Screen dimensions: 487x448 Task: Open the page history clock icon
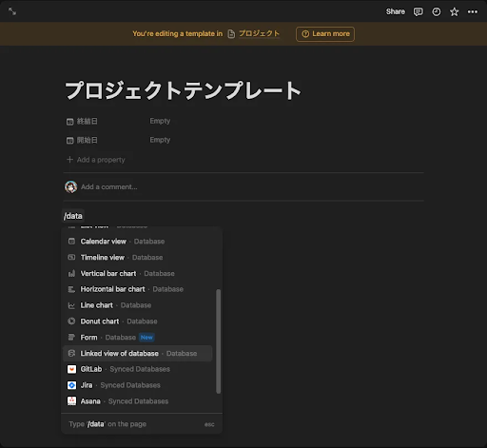coord(437,11)
